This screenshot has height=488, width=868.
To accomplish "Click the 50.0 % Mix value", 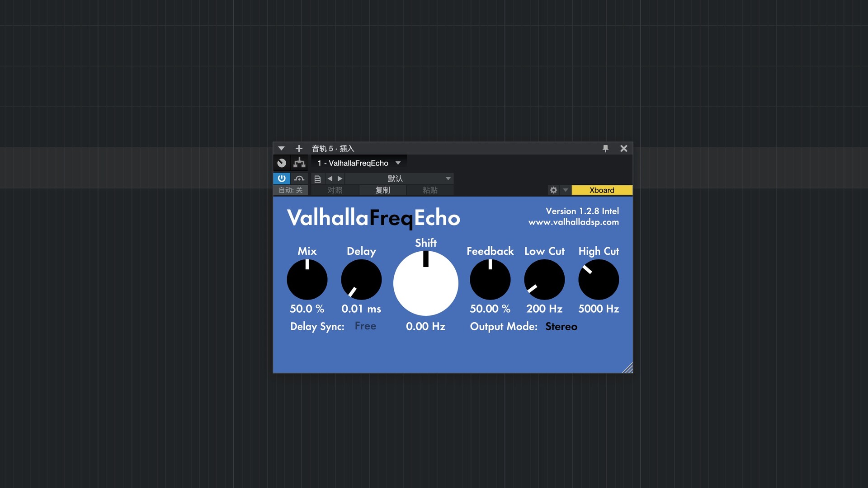I will click(x=307, y=309).
